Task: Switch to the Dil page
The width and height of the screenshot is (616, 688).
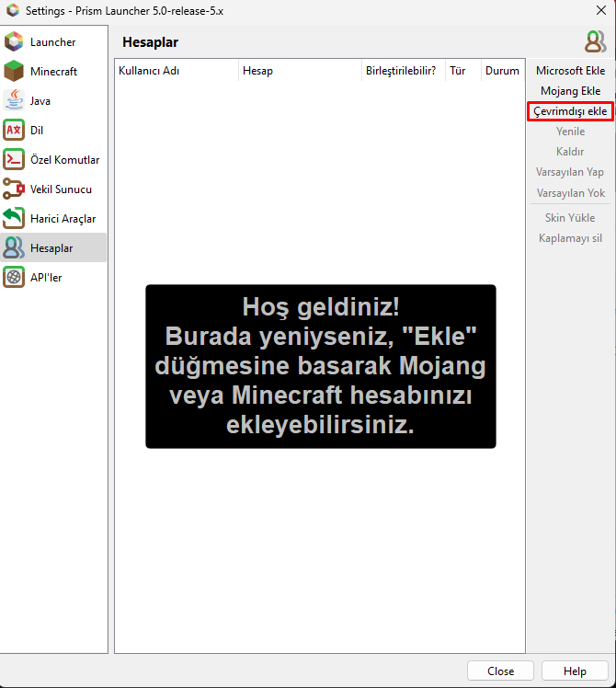Action: click(x=53, y=131)
